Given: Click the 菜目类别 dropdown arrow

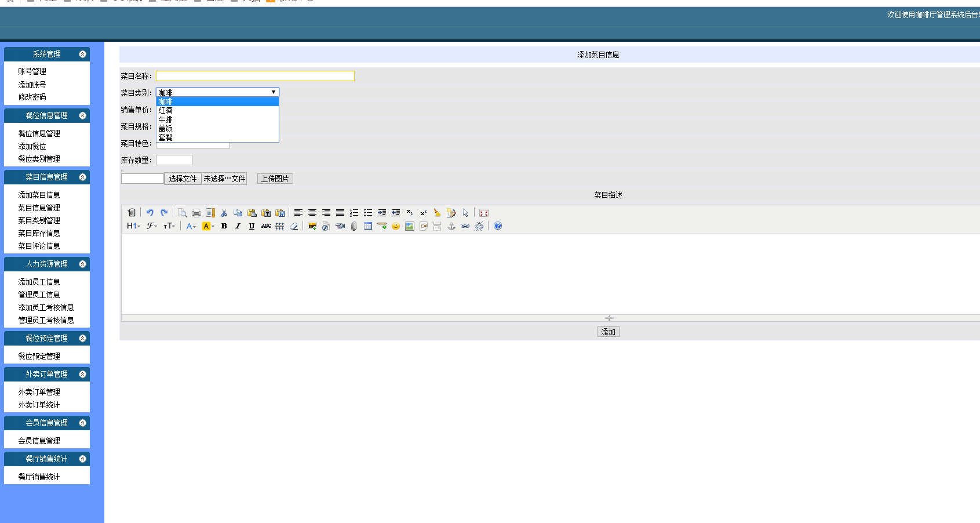Looking at the screenshot, I should click(x=274, y=92).
